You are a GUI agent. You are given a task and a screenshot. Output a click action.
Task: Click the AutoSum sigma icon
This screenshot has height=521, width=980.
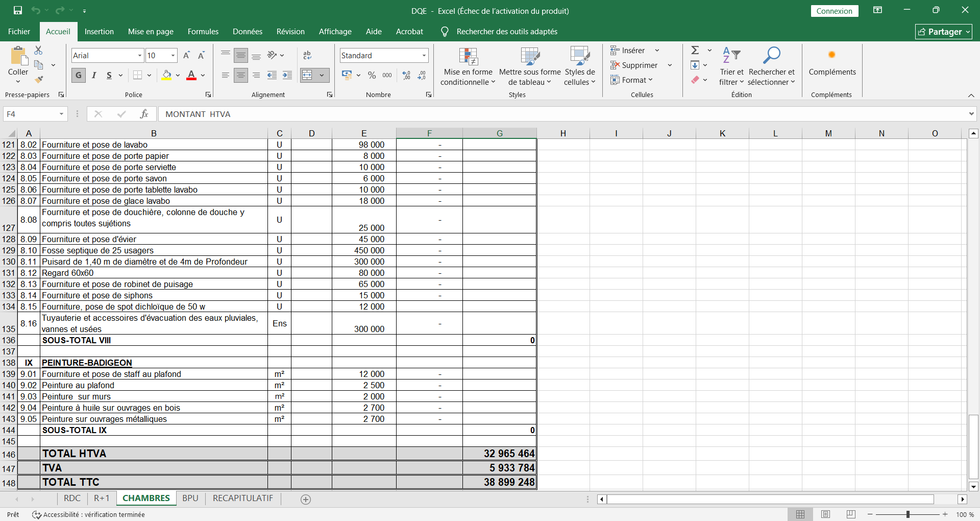pyautogui.click(x=695, y=50)
